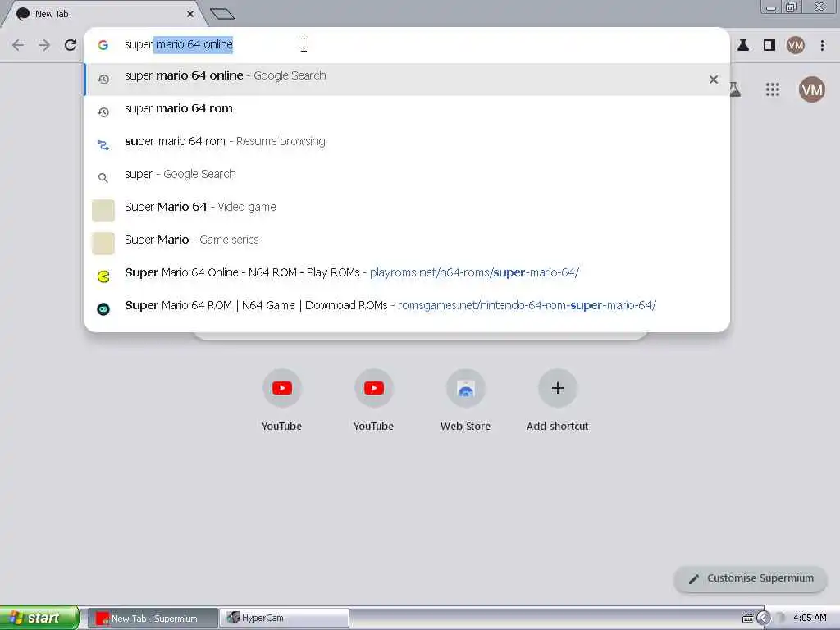
Task: Select 'super - Google Search' suggestion
Action: (407, 177)
